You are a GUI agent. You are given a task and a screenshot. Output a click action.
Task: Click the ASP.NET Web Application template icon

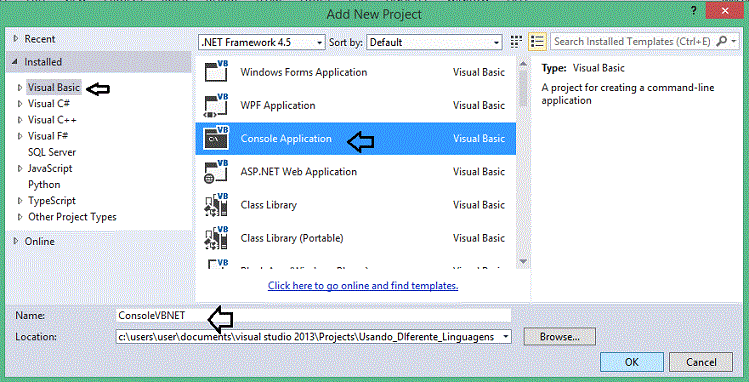point(216,172)
